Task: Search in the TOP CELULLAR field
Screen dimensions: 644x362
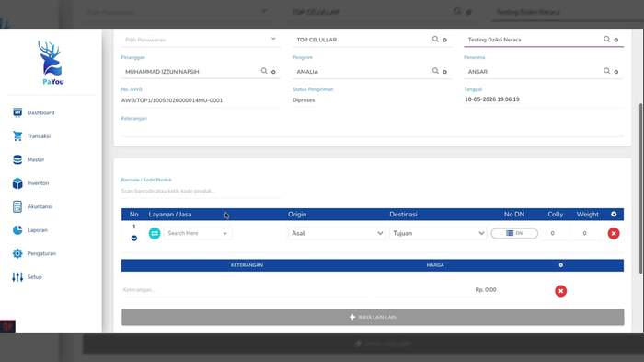Action: pos(435,39)
